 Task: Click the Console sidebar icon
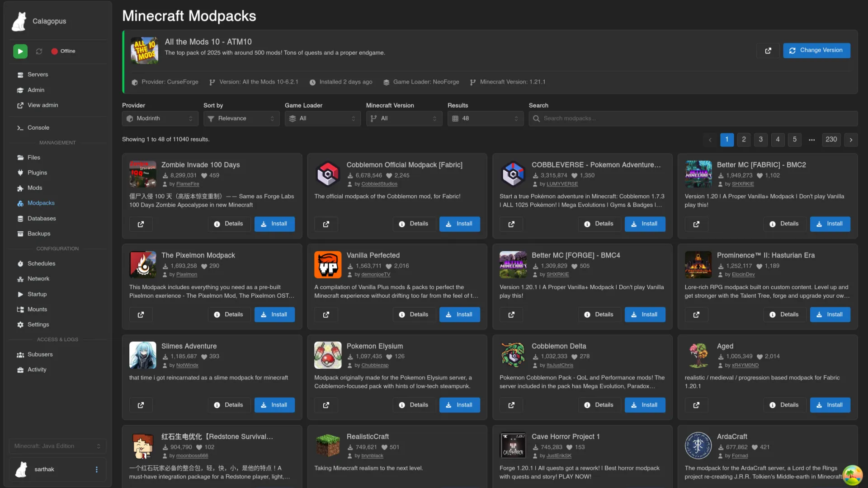point(20,128)
